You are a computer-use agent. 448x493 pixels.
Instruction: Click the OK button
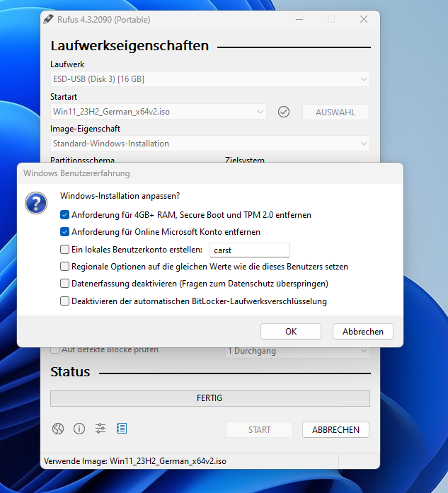291,331
